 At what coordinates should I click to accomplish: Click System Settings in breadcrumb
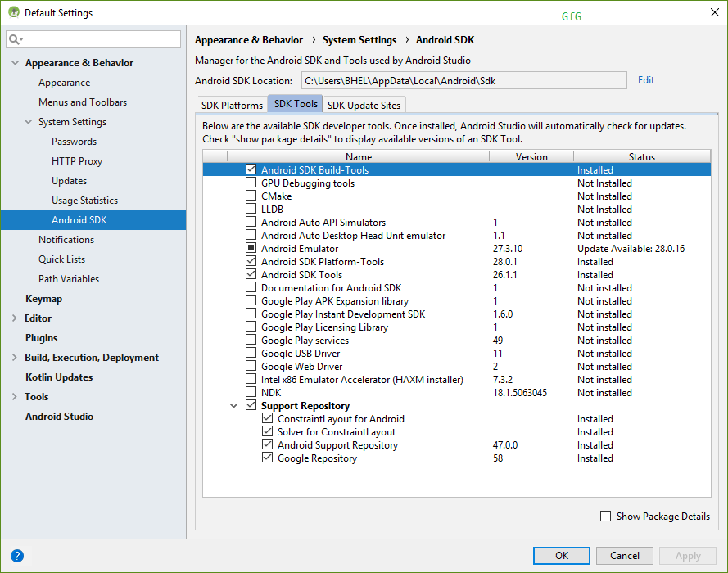tap(359, 40)
